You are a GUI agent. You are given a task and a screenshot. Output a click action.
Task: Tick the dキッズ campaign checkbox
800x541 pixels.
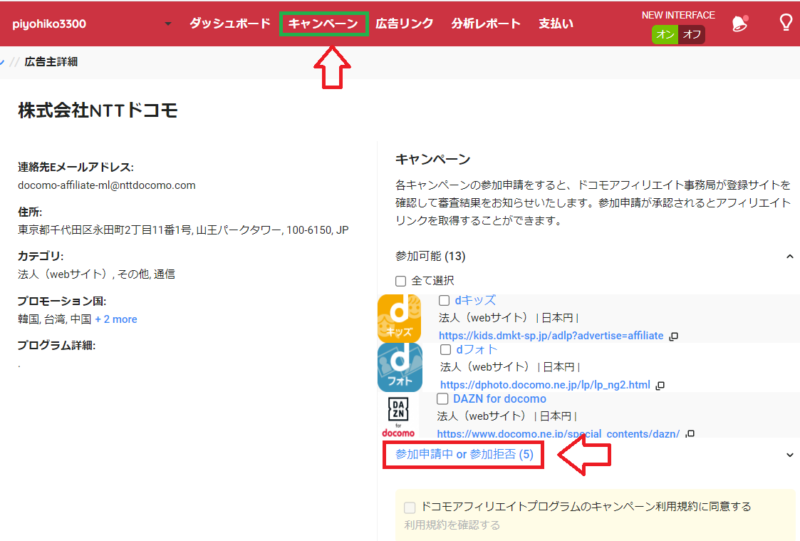444,301
